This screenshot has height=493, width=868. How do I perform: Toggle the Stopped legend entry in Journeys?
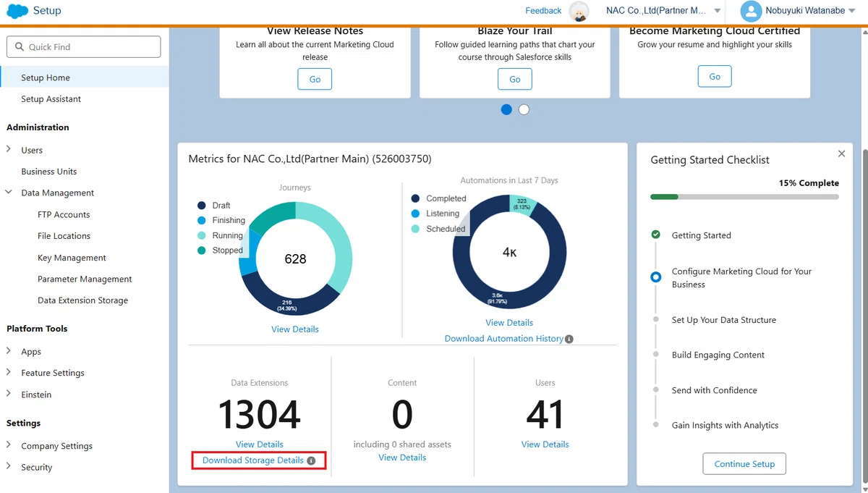[x=220, y=250]
